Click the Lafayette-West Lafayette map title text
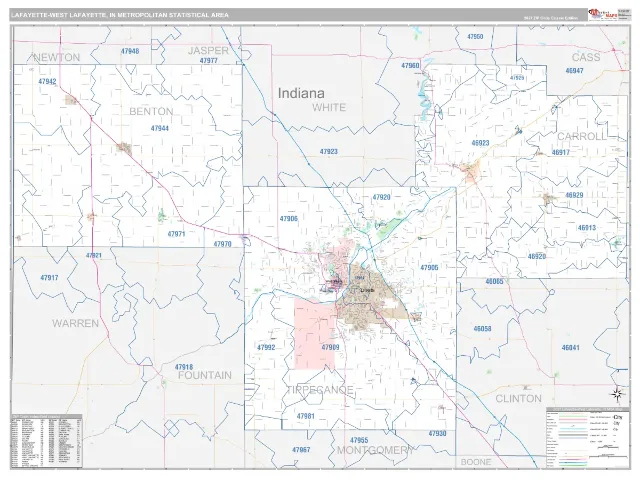 [x=120, y=15]
